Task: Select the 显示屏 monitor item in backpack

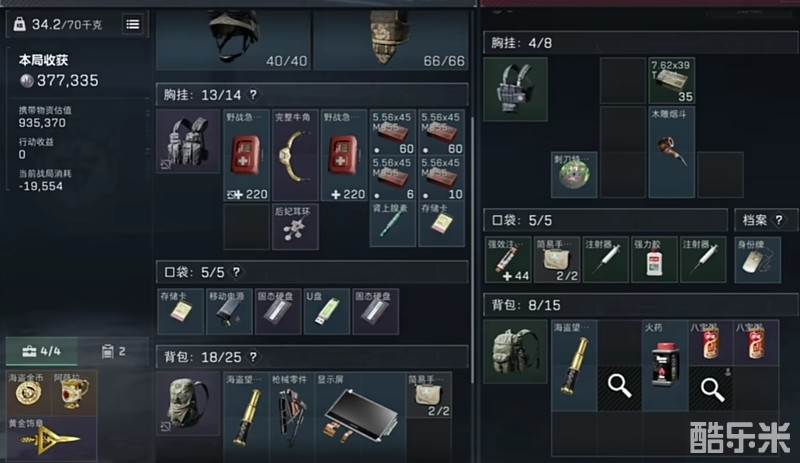Action: click(x=360, y=416)
